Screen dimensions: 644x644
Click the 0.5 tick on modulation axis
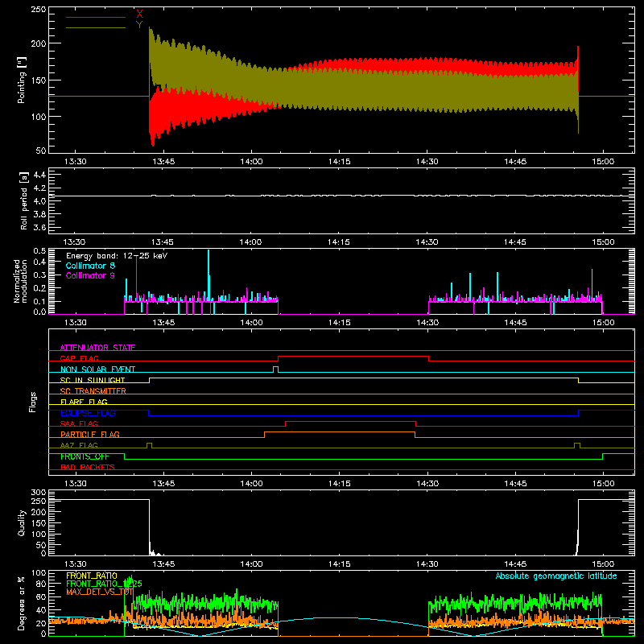pos(39,251)
